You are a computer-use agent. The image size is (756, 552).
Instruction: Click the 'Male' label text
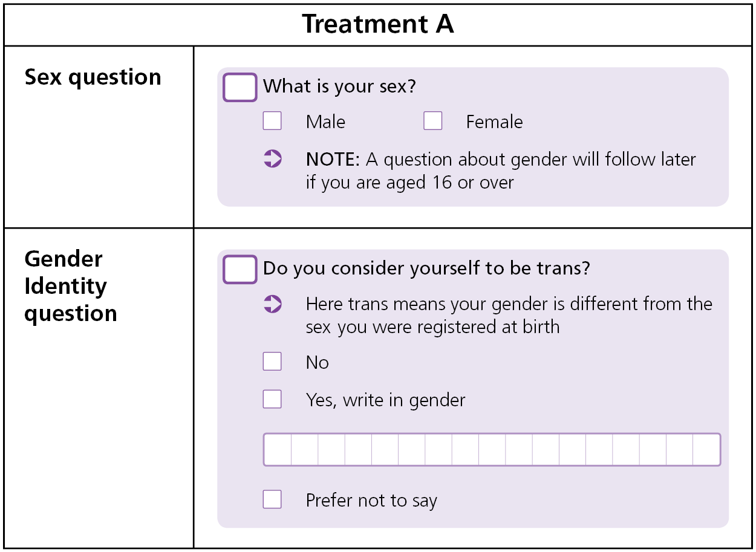(326, 122)
